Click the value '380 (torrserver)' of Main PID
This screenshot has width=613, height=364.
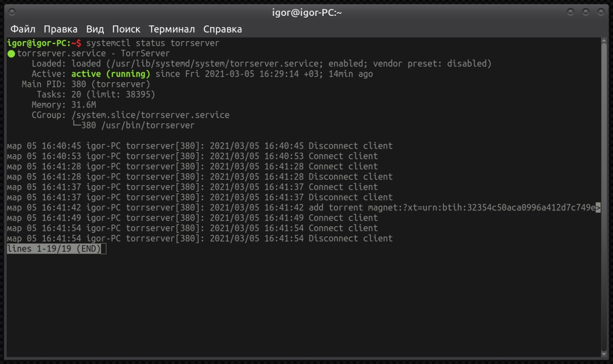[111, 84]
